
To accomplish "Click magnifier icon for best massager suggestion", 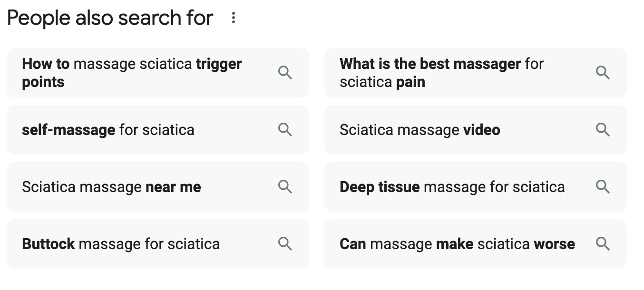I will tap(603, 73).
